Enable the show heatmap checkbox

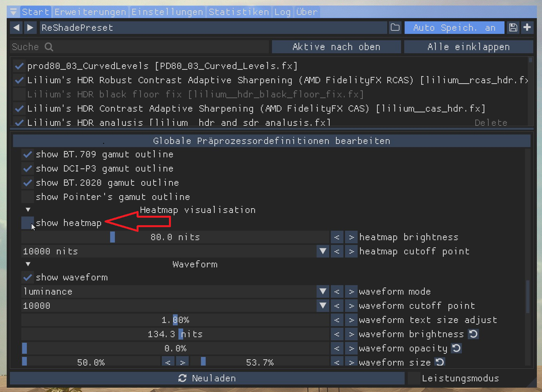[27, 223]
